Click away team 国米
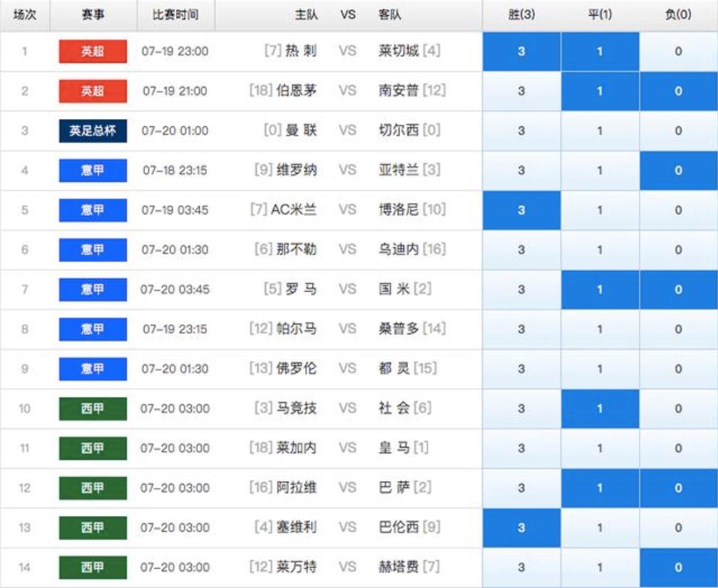 pos(394,289)
